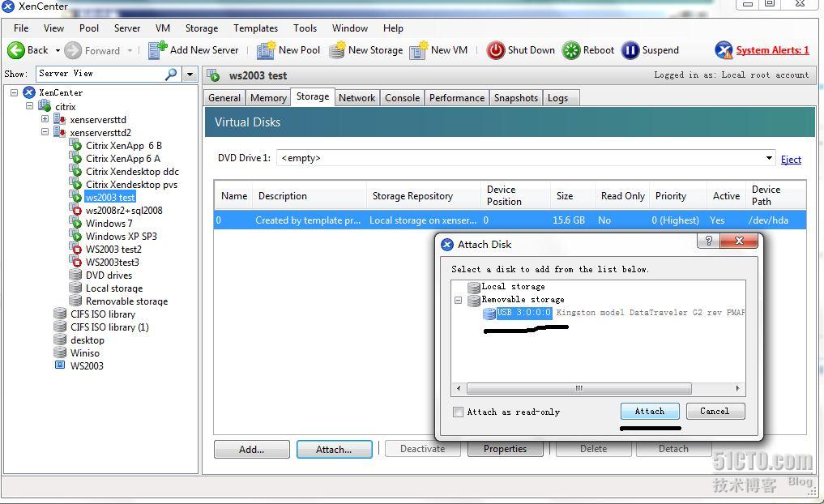824x504 pixels.
Task: Click the Removable storage icon in tree
Action: point(75,301)
